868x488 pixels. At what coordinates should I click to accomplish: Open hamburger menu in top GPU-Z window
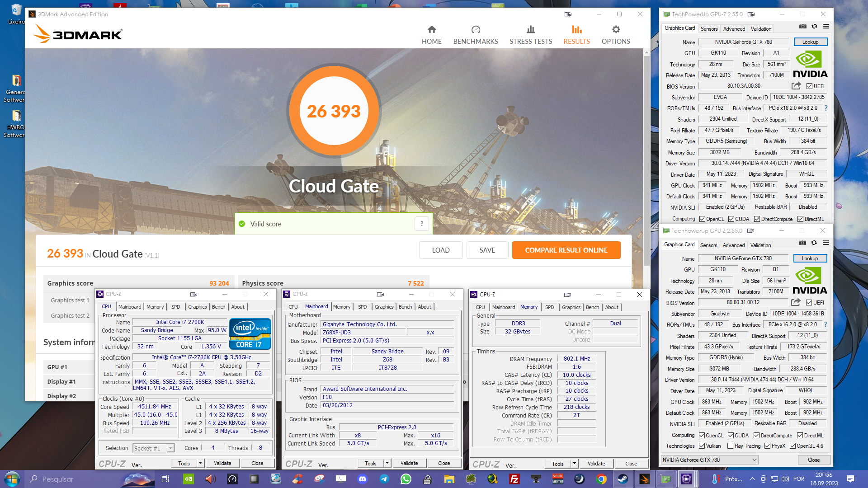(x=826, y=27)
